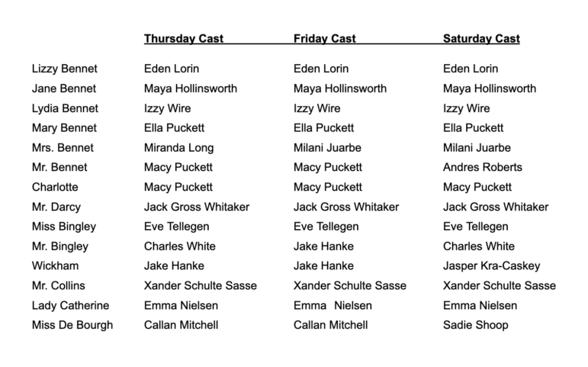Click the Thursday Cast column header
Image resolution: width=588 pixels, height=367 pixels.
(183, 39)
